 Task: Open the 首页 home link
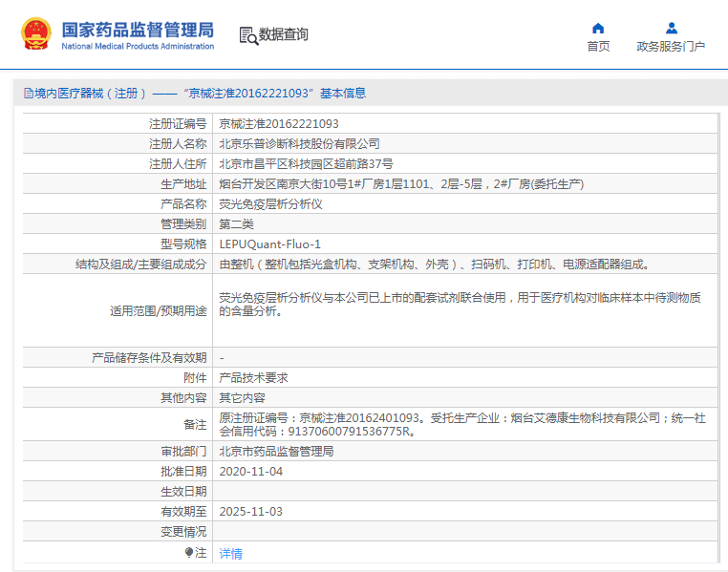coord(598,47)
